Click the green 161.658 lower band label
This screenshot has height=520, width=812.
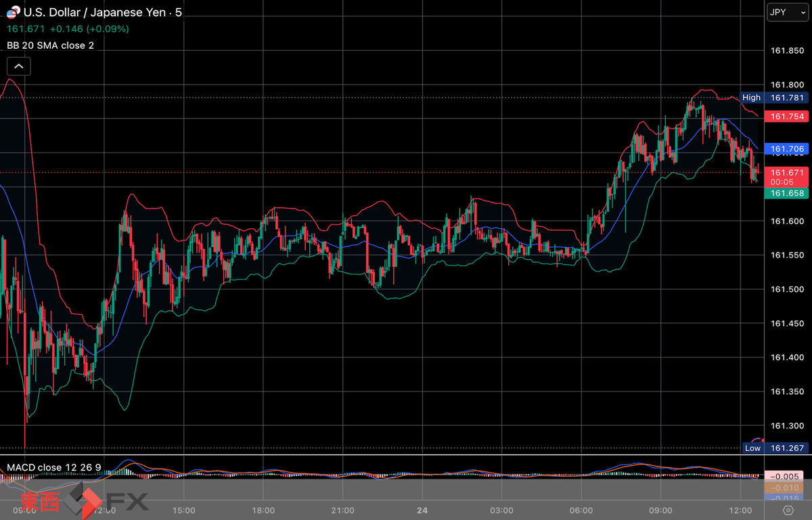tap(786, 194)
